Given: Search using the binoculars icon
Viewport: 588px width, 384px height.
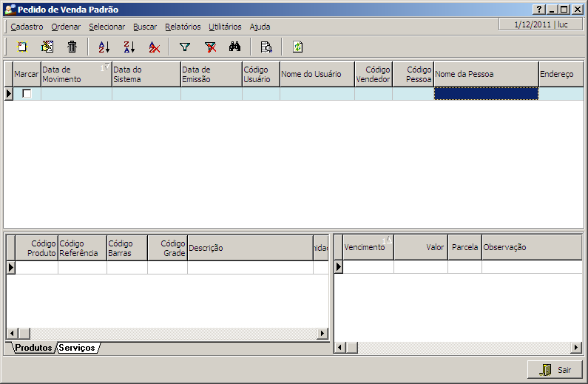Looking at the screenshot, I should pos(235,47).
